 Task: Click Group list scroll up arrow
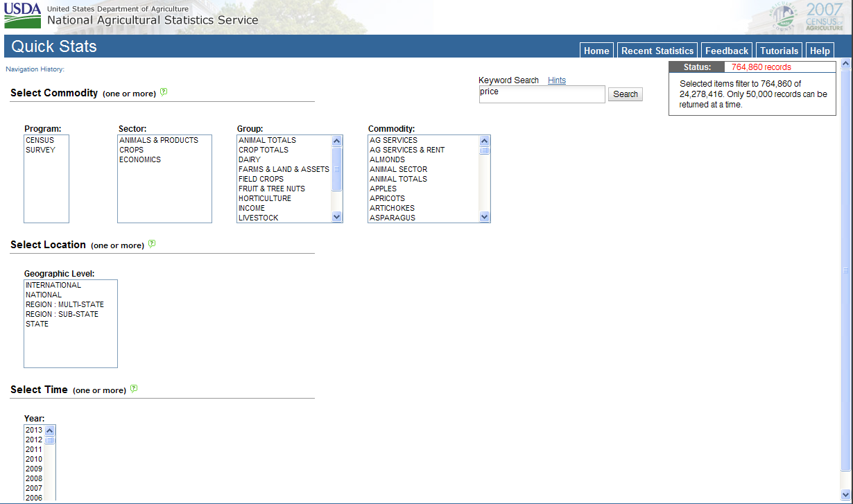point(337,141)
